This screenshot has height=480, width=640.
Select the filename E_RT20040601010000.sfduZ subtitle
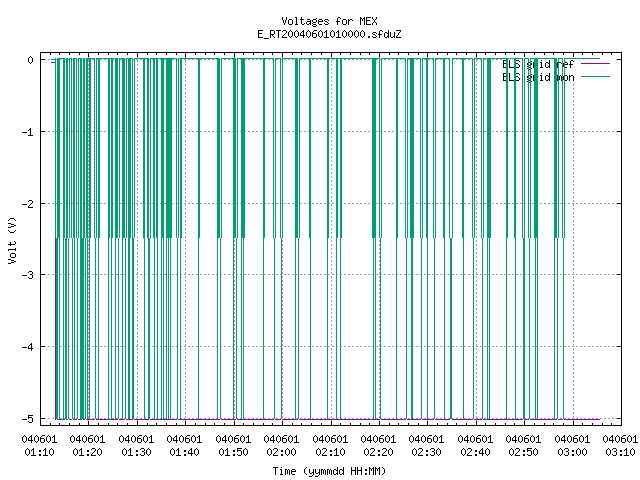(329, 34)
